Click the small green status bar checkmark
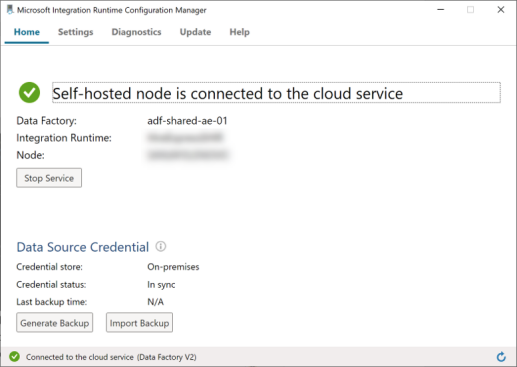517x367 pixels. coord(14,357)
